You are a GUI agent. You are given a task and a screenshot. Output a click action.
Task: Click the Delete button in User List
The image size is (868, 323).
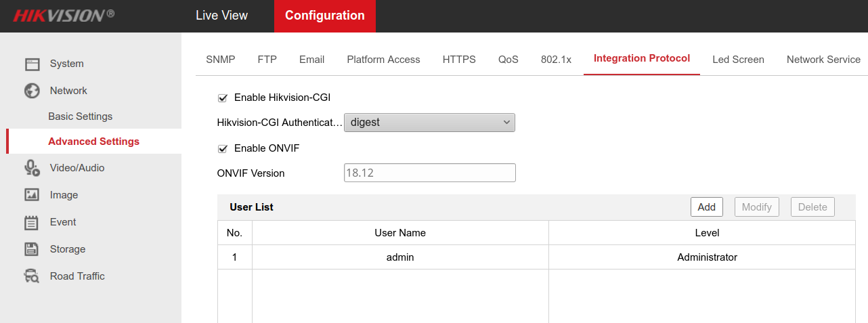coord(812,207)
